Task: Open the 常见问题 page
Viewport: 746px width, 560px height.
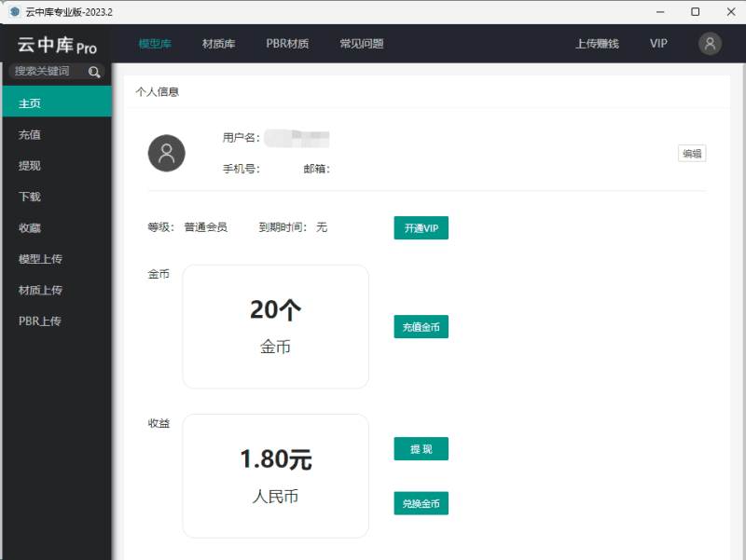Action: [362, 43]
